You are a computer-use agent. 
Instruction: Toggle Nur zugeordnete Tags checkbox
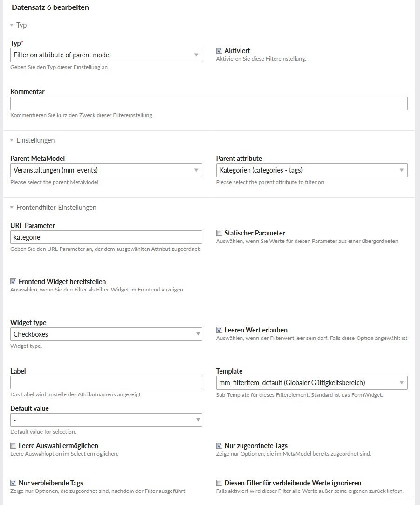(220, 446)
